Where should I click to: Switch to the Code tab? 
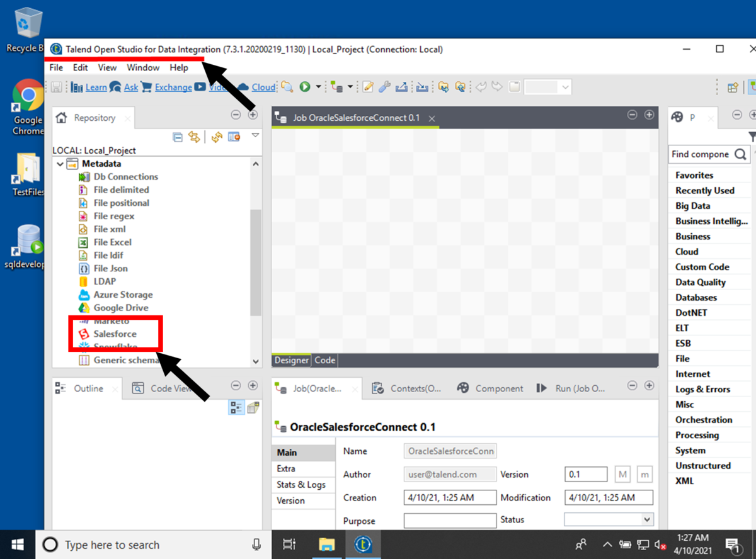(325, 360)
